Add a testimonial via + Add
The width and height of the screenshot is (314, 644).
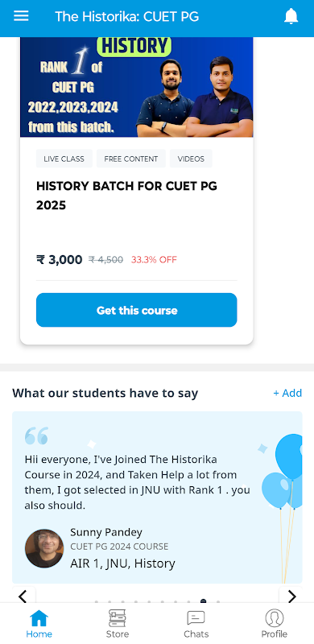coord(287,393)
